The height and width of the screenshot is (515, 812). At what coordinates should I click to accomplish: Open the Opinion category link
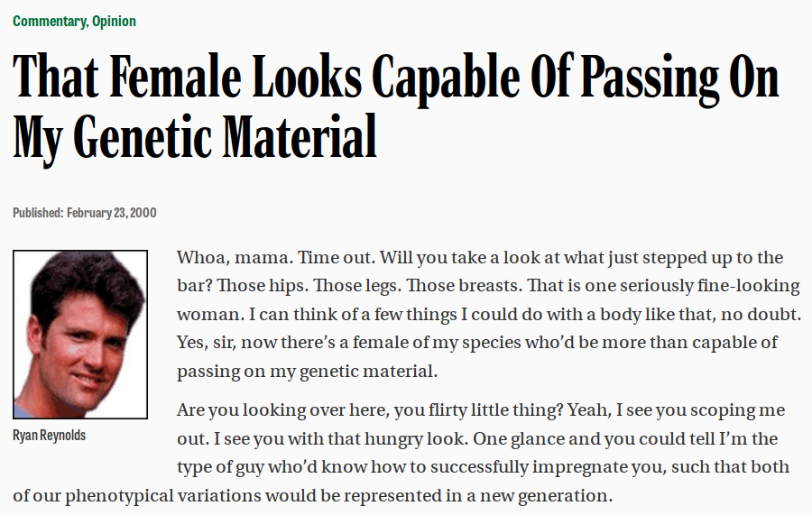click(x=115, y=21)
